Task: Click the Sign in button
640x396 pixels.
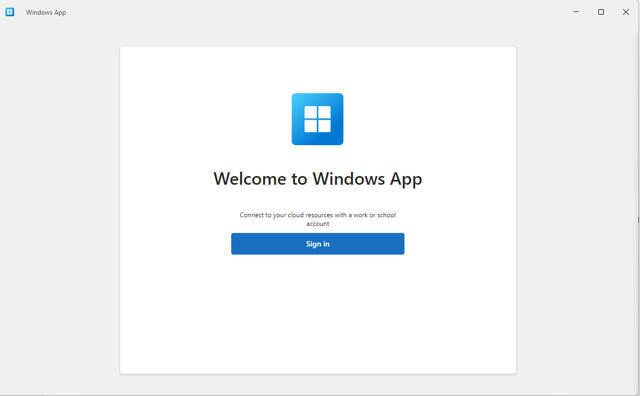Action: [318, 244]
